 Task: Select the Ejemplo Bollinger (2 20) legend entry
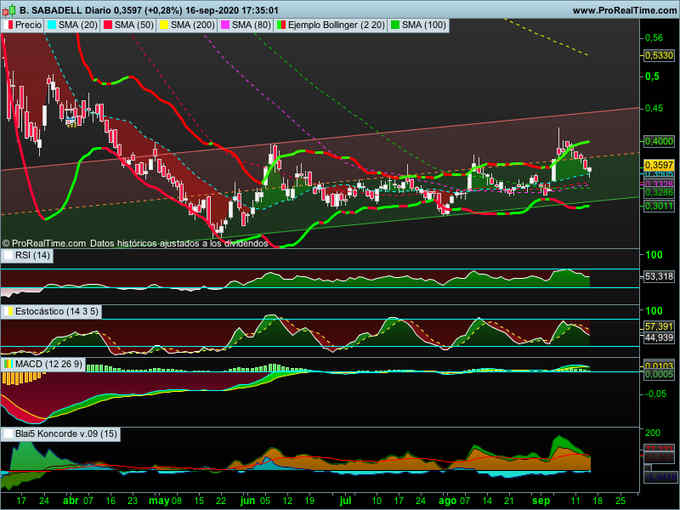(x=331, y=25)
